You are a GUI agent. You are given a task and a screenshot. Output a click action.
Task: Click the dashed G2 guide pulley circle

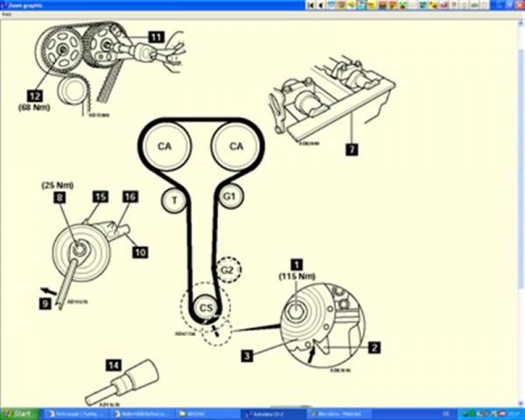point(228,270)
